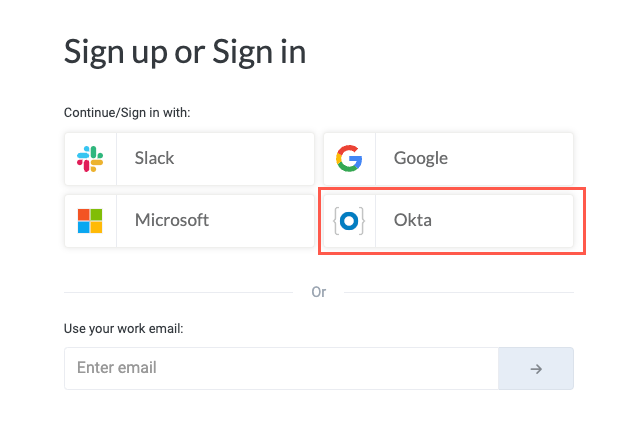Viewport: 631px width, 443px height.
Task: Sign in with the Slack button
Action: [x=189, y=158]
